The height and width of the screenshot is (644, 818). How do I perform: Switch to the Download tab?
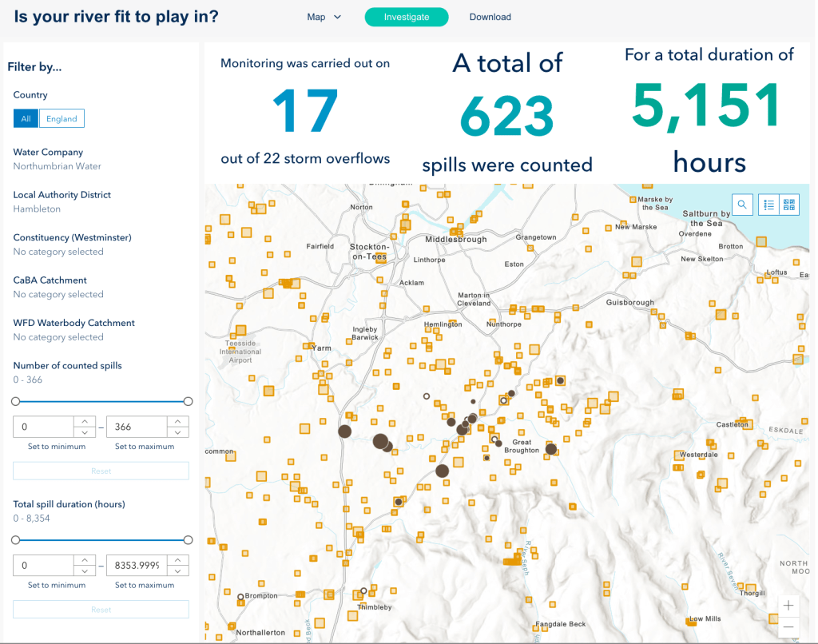pos(490,17)
